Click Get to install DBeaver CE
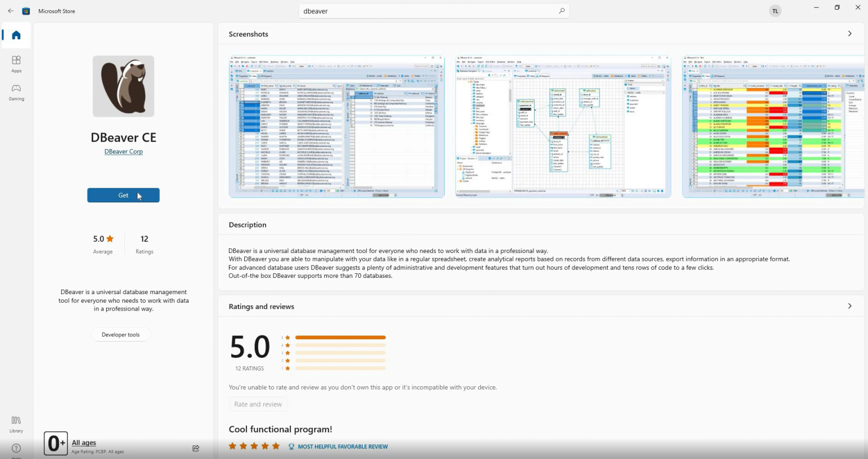 coord(123,195)
